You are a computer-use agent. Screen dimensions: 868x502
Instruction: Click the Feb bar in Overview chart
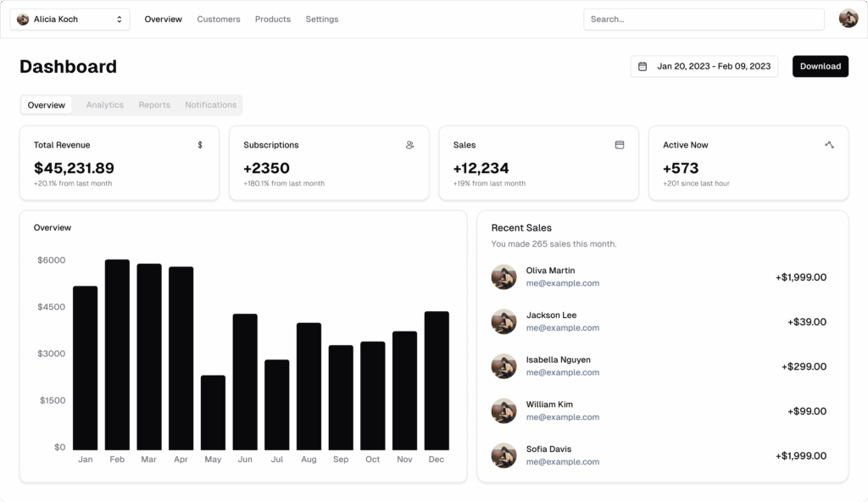coord(117,354)
